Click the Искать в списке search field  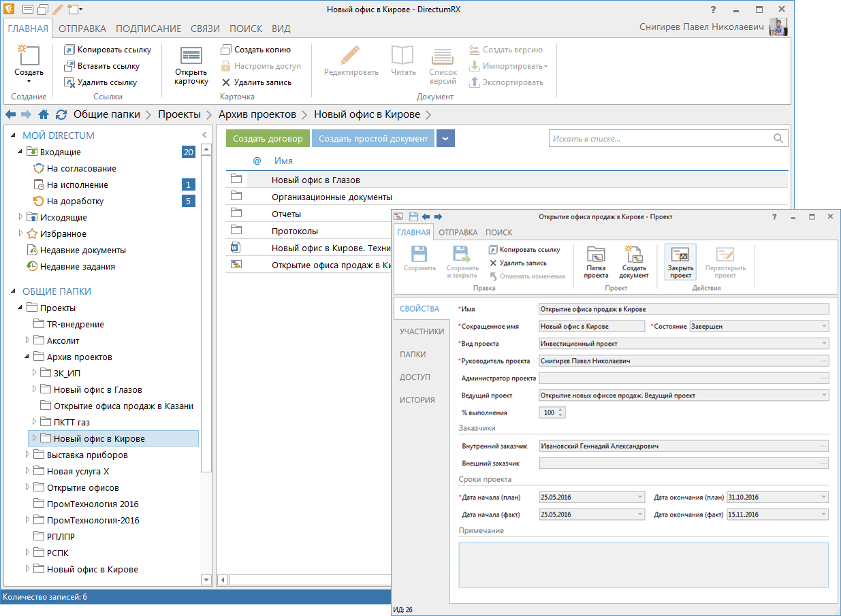[661, 138]
